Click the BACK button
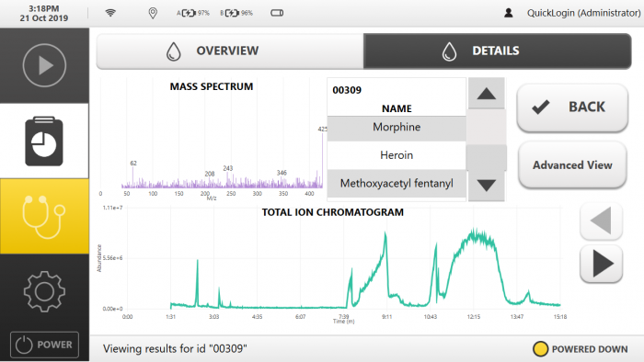644x362 pixels. [x=572, y=107]
